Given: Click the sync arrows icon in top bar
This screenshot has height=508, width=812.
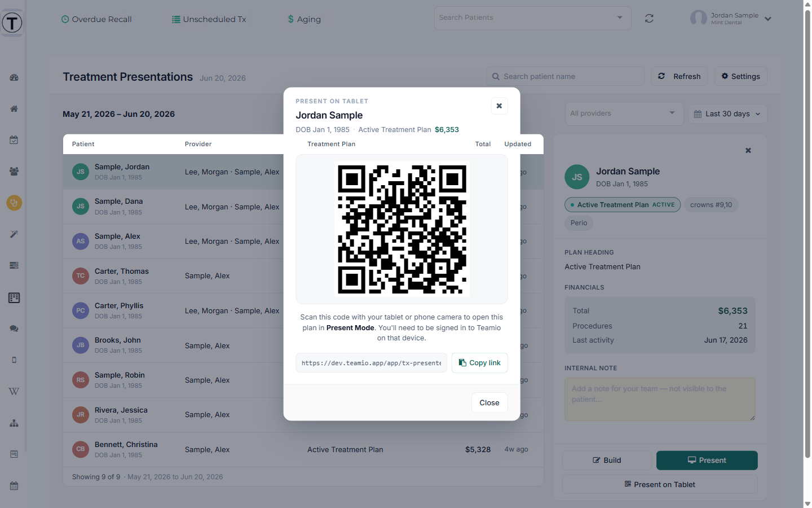Looking at the screenshot, I should point(649,19).
